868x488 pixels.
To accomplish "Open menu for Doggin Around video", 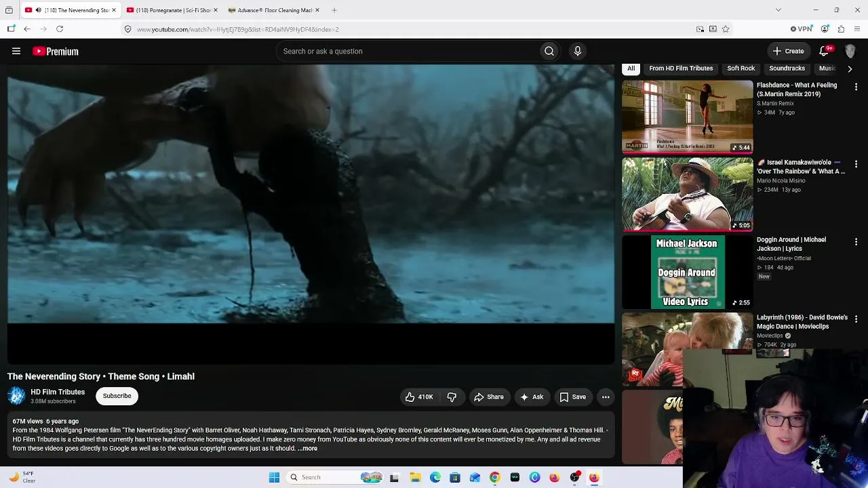I will tap(856, 241).
